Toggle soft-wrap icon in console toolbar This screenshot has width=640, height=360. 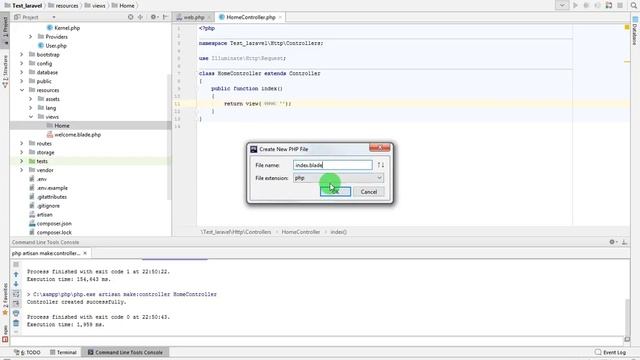click(x=16, y=294)
